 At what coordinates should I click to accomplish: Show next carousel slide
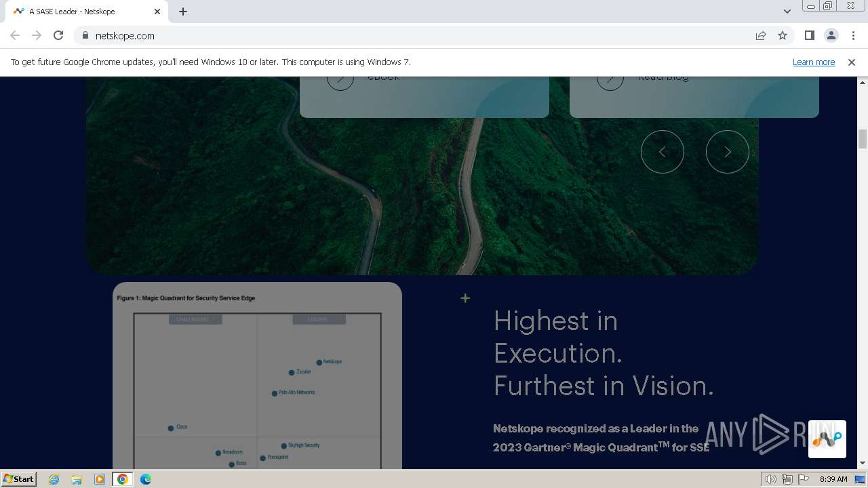click(x=728, y=152)
